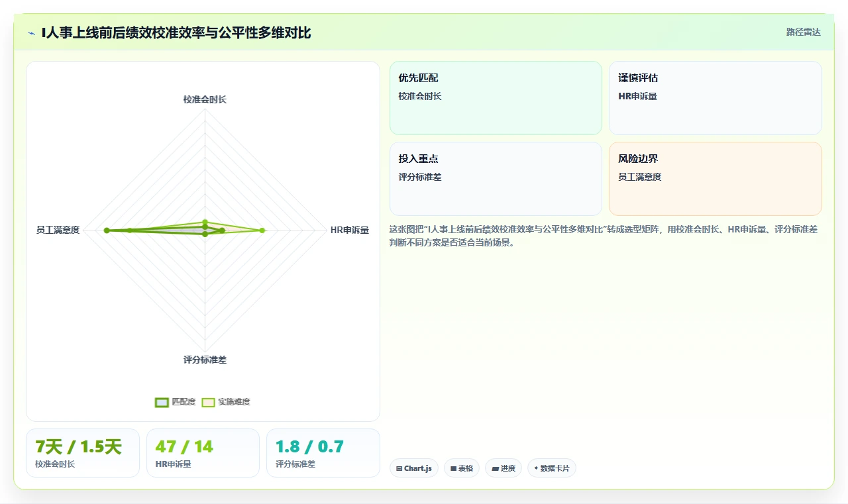Screen dimensions: 848x504
Task: Click the light green point on HR申诉量 axis
Action: click(x=262, y=230)
